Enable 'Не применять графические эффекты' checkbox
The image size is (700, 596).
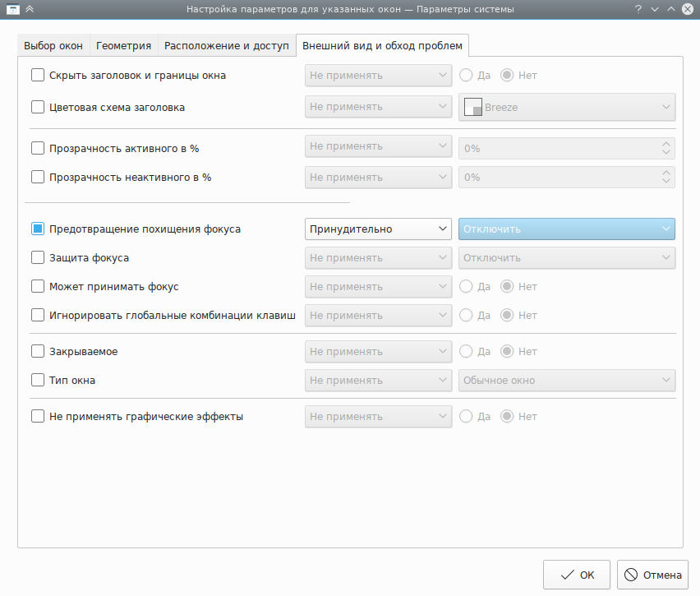[x=38, y=416]
